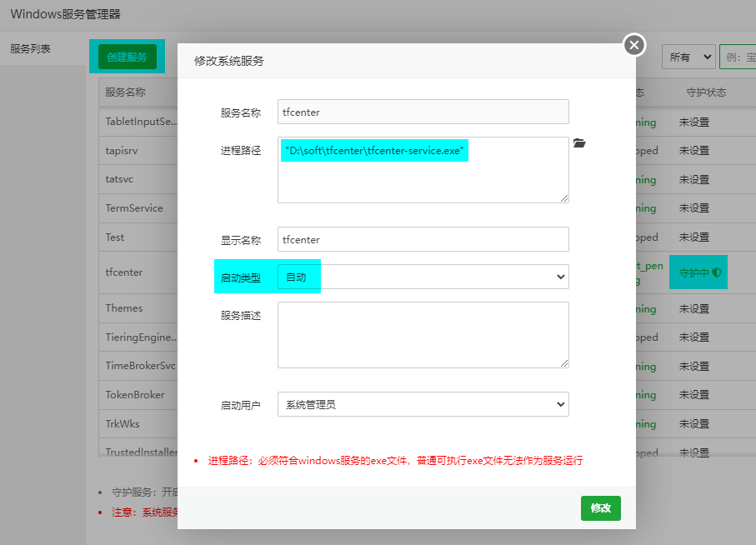Click 未设置 in the tapisrv row

(x=693, y=151)
